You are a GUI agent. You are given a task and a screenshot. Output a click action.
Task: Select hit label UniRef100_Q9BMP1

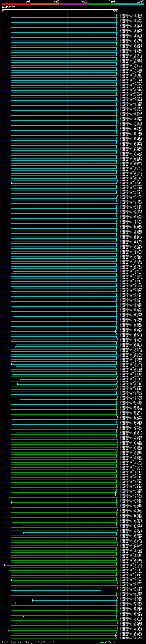[x=131, y=439]
